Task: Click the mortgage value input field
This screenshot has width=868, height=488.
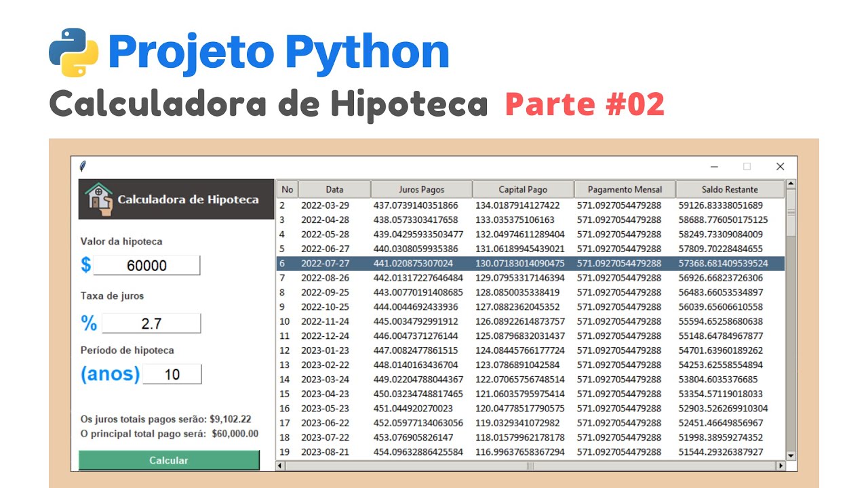Action: pyautogui.click(x=146, y=266)
